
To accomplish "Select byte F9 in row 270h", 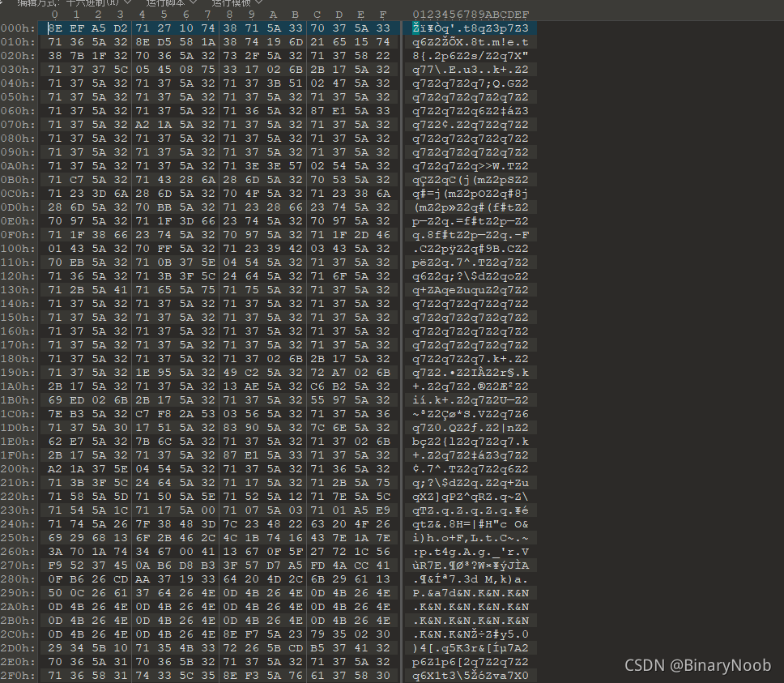I will 55,566.
